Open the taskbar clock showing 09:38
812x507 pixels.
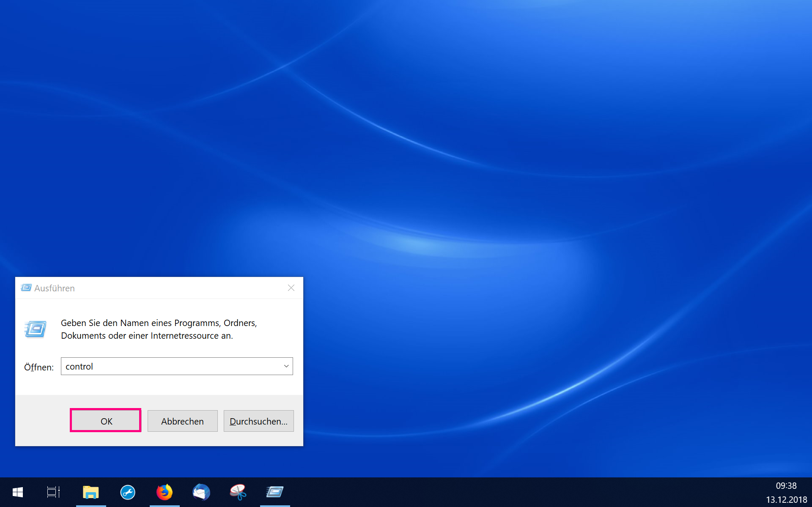786,486
